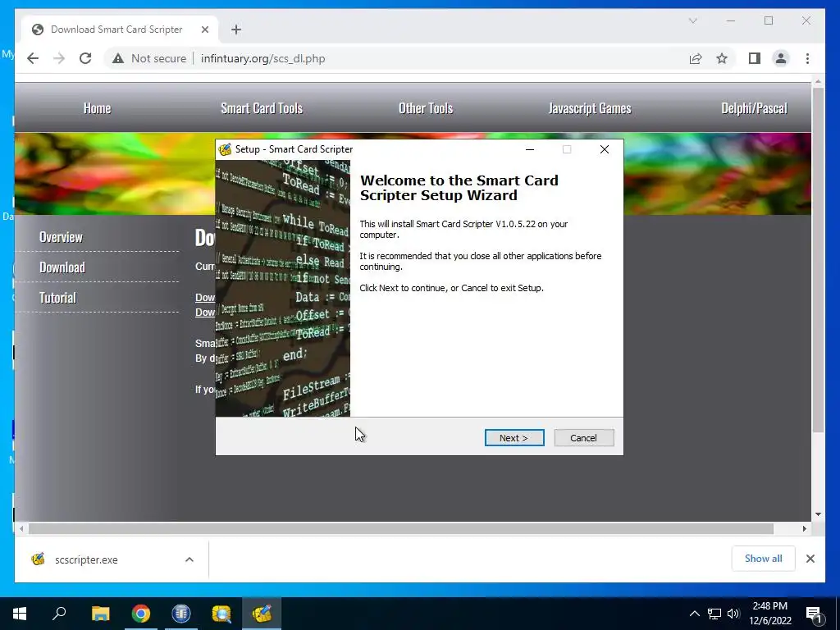Close the downloads bar
This screenshot has height=630, width=840.
click(810, 559)
